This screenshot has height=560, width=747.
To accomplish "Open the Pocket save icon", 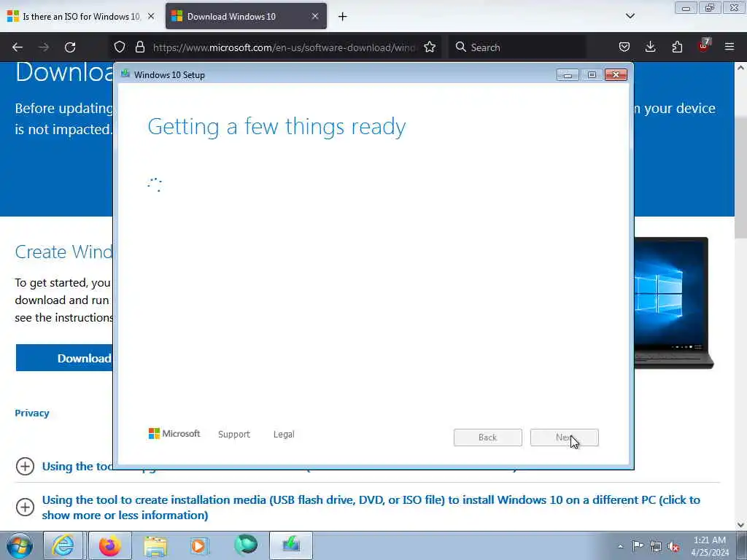I will click(x=624, y=47).
